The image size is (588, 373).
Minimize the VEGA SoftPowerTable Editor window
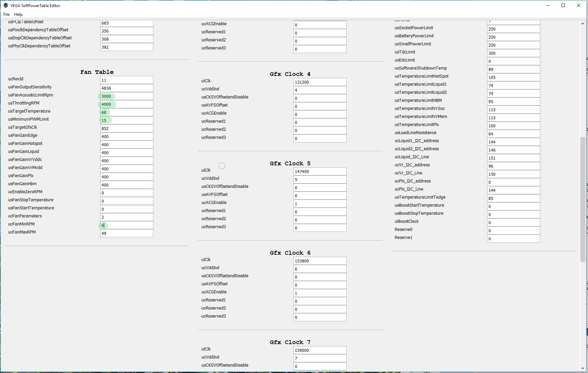click(x=548, y=5)
